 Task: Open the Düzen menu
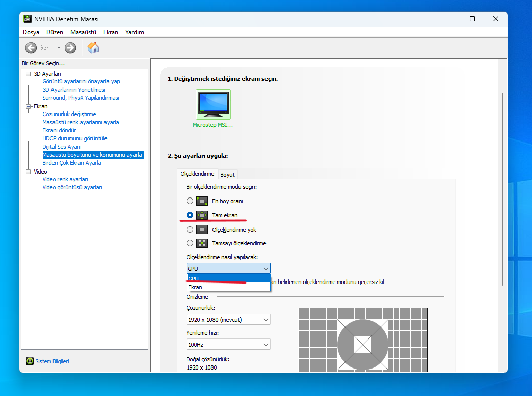(x=55, y=32)
